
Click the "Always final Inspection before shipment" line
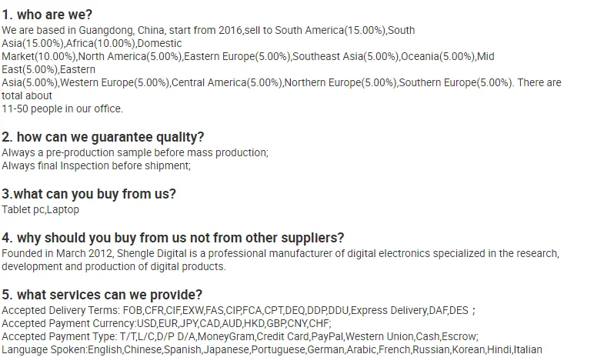pos(95,165)
